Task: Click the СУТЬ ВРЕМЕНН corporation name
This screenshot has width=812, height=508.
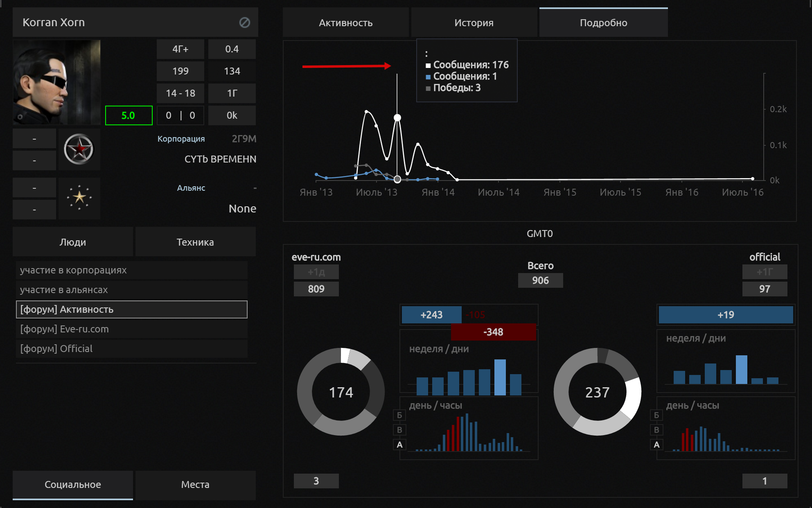Action: tap(220, 159)
